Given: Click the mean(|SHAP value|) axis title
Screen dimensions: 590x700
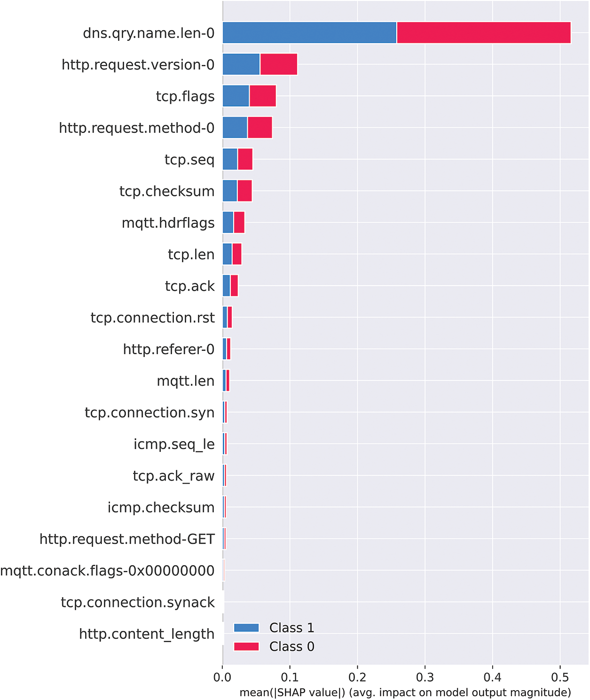Looking at the screenshot, I should pos(405,692).
